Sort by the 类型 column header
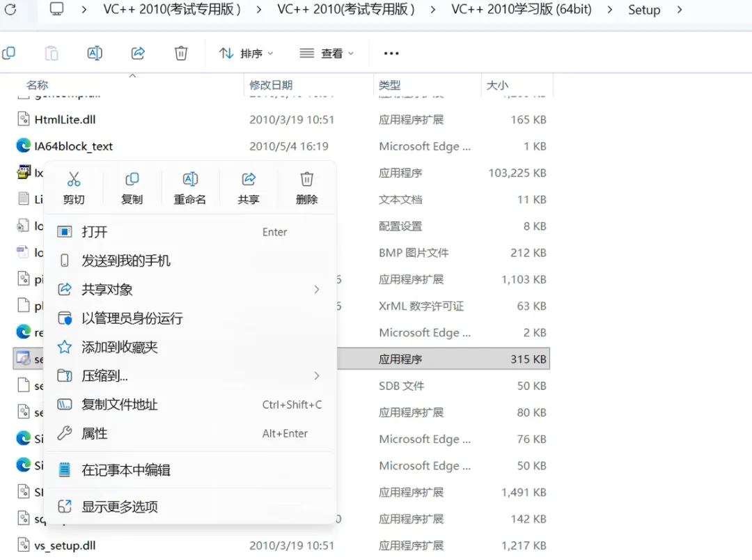Image resolution: width=752 pixels, height=560 pixels. coord(389,85)
